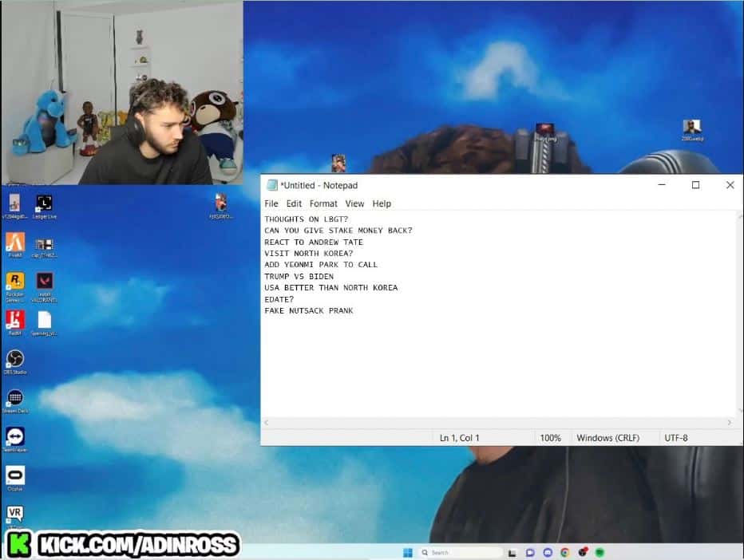This screenshot has width=744, height=560.
Task: Click the "*Untitled - Notepad" window title
Action: pyautogui.click(x=319, y=185)
